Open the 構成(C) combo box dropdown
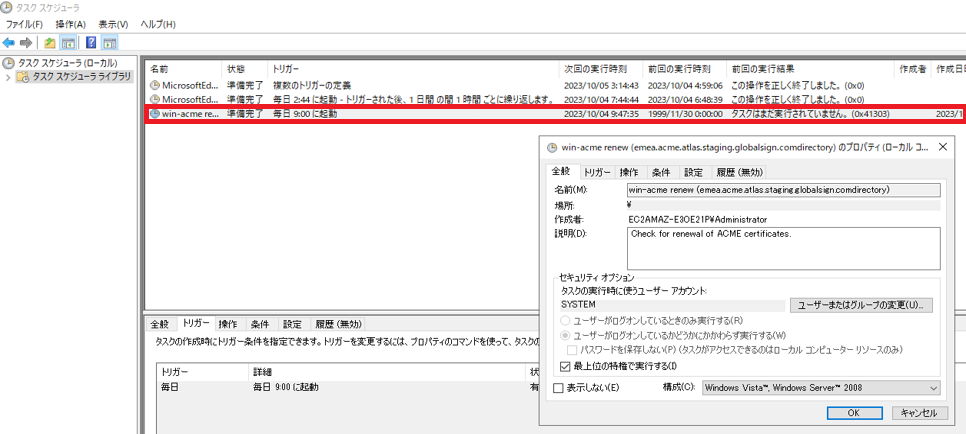 click(x=820, y=388)
